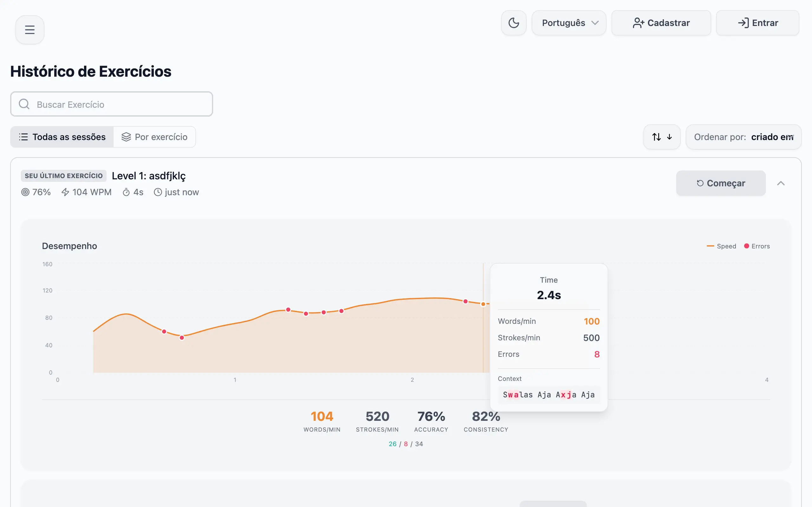
Task: Select the timer icon next to 4s
Action: tap(126, 192)
